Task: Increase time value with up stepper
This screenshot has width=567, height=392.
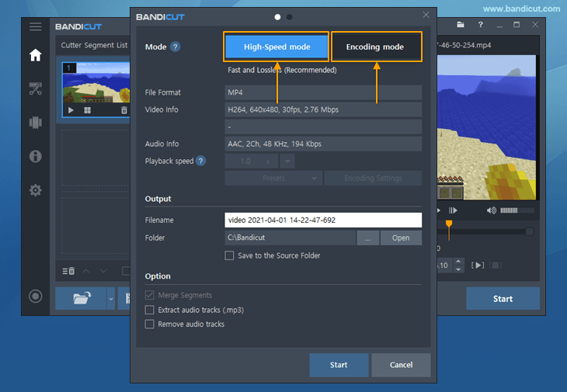Action: 458,262
